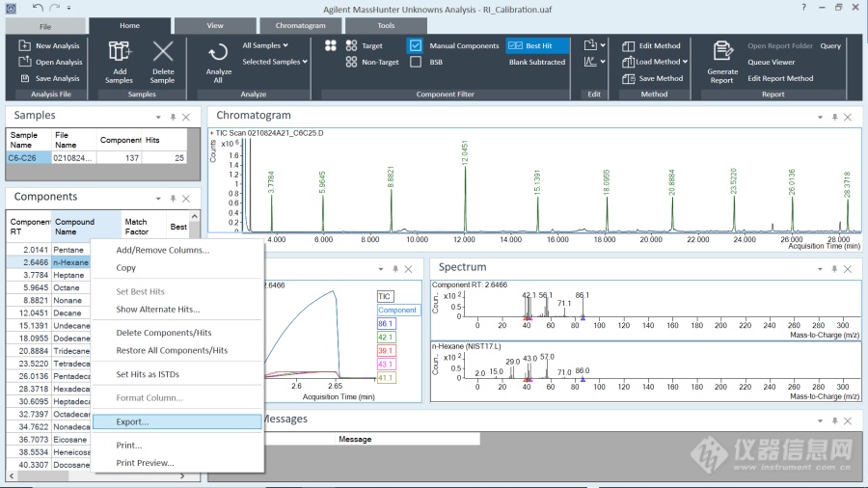This screenshot has height=488, width=868.
Task: Open the Samples panel options dropdown
Action: coord(158,117)
